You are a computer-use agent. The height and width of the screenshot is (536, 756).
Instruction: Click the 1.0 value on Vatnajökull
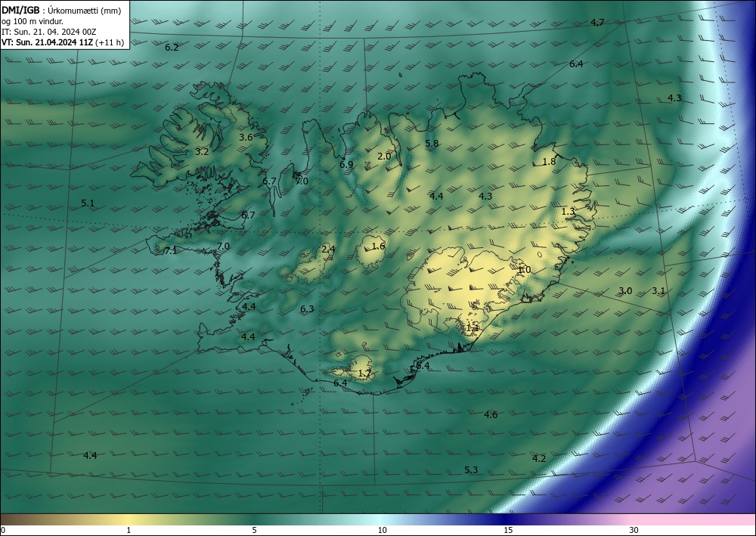[x=524, y=269]
